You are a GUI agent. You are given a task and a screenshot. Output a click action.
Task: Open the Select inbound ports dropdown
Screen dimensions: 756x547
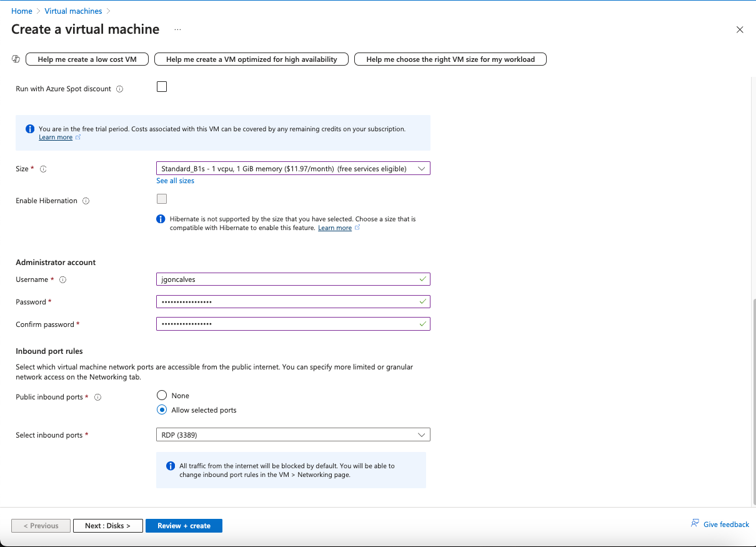tap(293, 434)
